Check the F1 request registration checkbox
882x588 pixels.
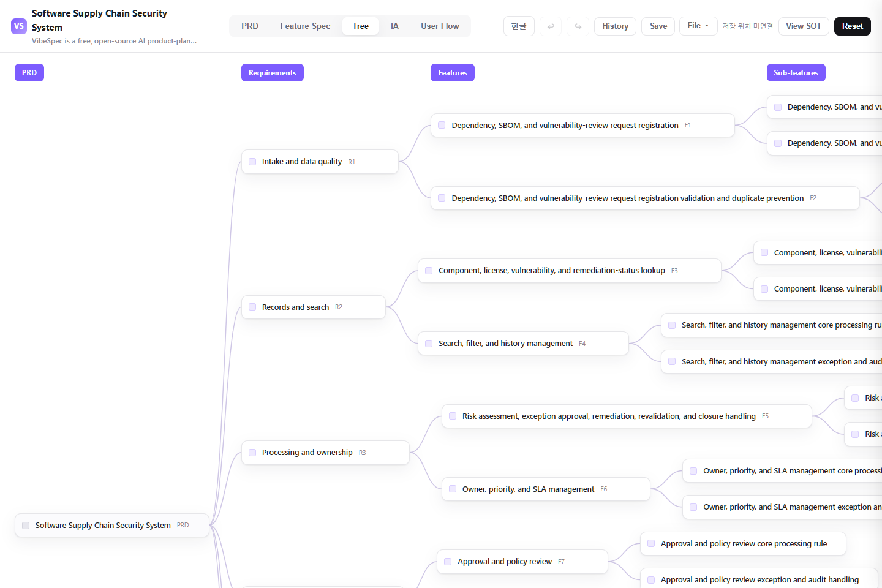click(442, 126)
